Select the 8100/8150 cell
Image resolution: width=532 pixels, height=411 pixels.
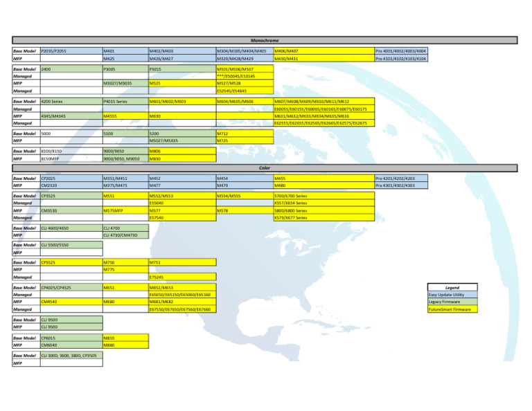[x=71, y=152]
